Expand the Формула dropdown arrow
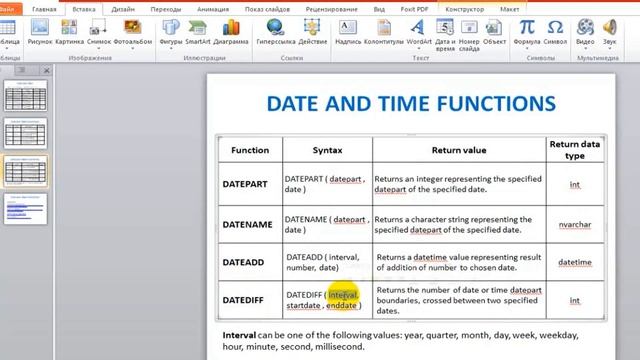 click(x=527, y=49)
